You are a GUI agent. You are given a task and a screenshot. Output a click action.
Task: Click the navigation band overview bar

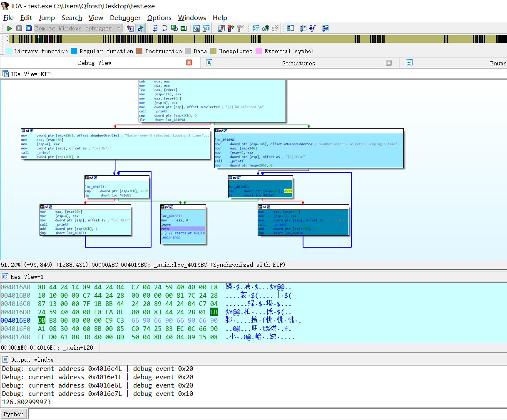click(258, 39)
